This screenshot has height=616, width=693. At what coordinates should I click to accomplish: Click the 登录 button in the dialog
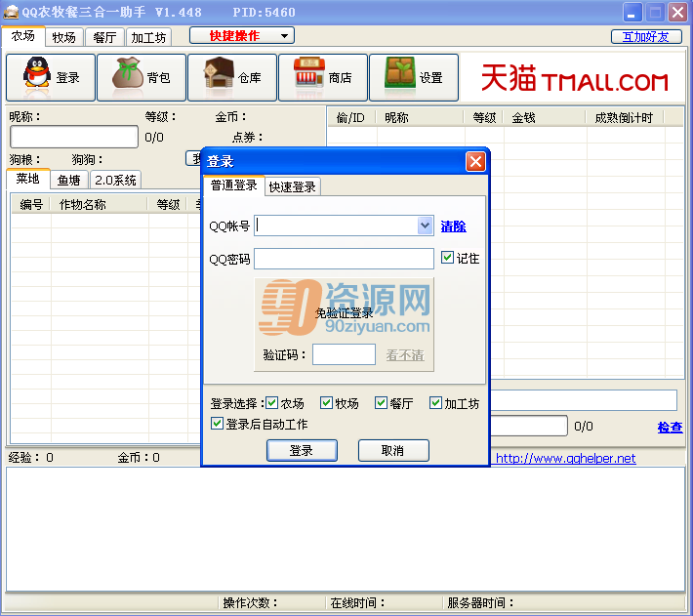pyautogui.click(x=302, y=450)
